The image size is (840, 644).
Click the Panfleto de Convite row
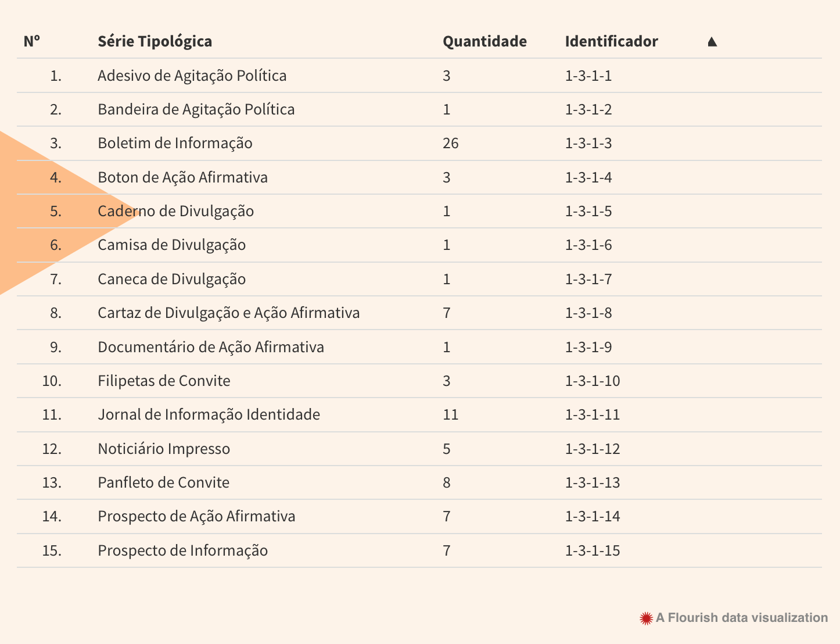tap(163, 482)
